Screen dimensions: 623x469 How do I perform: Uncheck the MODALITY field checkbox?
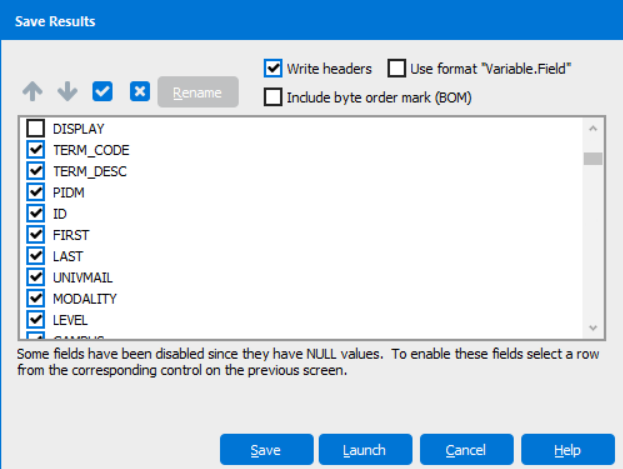click(36, 298)
